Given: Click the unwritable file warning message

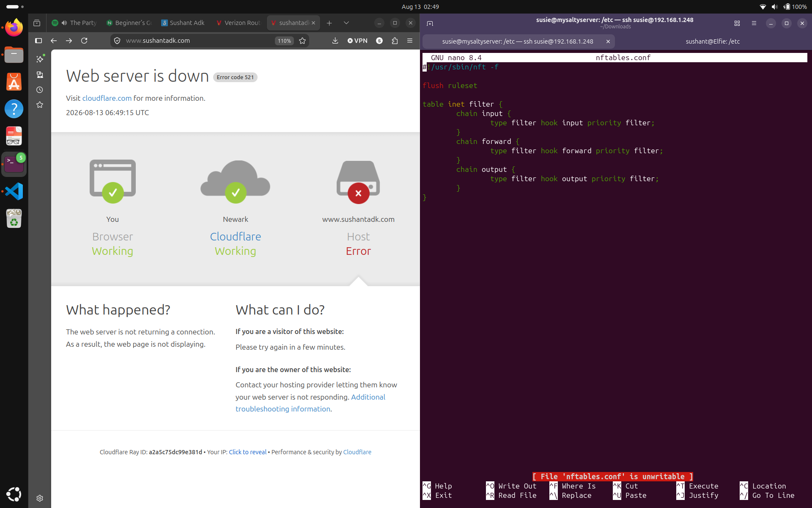Looking at the screenshot, I should point(612,477).
